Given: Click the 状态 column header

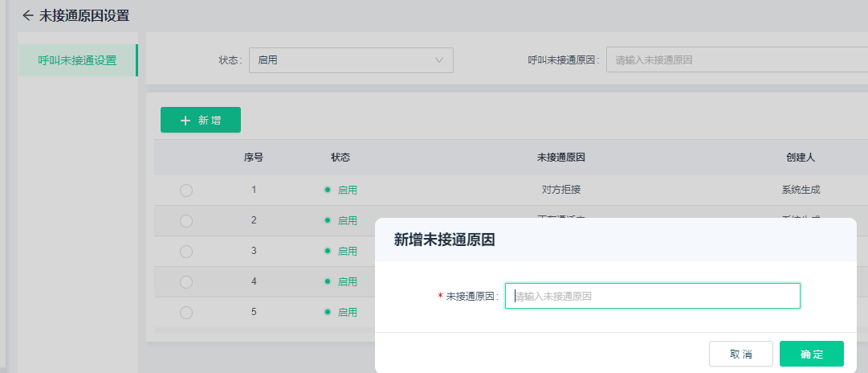Looking at the screenshot, I should pyautogui.click(x=340, y=158).
